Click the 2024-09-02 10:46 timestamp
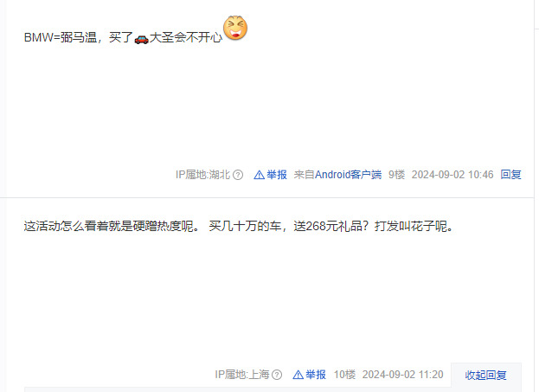Viewport: 539px width, 392px height. point(452,175)
